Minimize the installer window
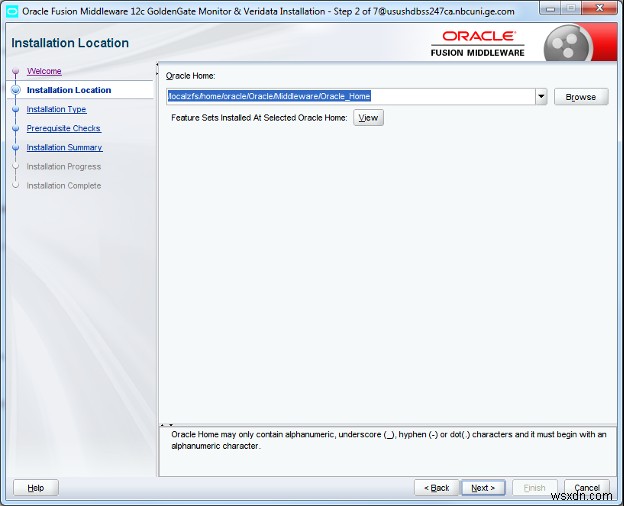This screenshot has height=506, width=624. [x=551, y=8]
